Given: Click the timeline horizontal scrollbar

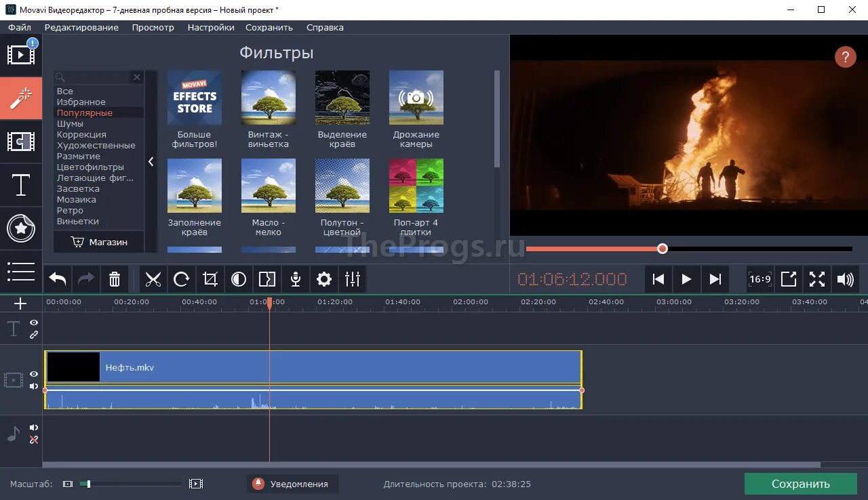Looking at the screenshot, I should tap(431, 465).
